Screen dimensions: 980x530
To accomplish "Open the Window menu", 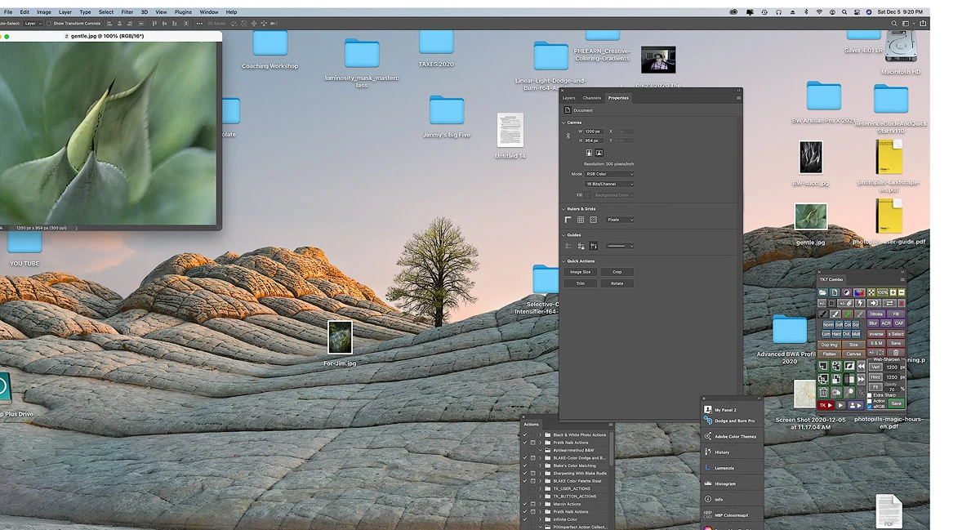I will (209, 12).
